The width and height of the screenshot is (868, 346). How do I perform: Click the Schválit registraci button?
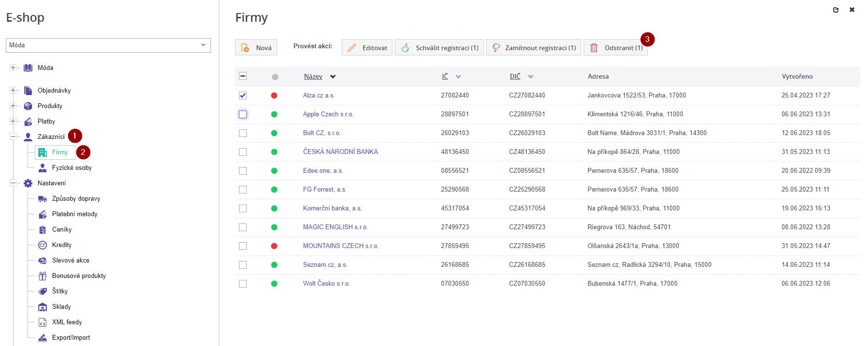[439, 47]
